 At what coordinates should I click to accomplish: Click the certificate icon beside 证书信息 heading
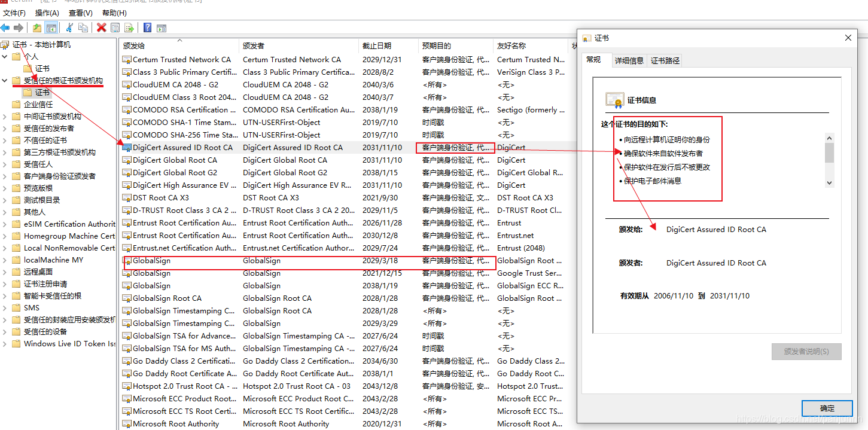pos(614,100)
